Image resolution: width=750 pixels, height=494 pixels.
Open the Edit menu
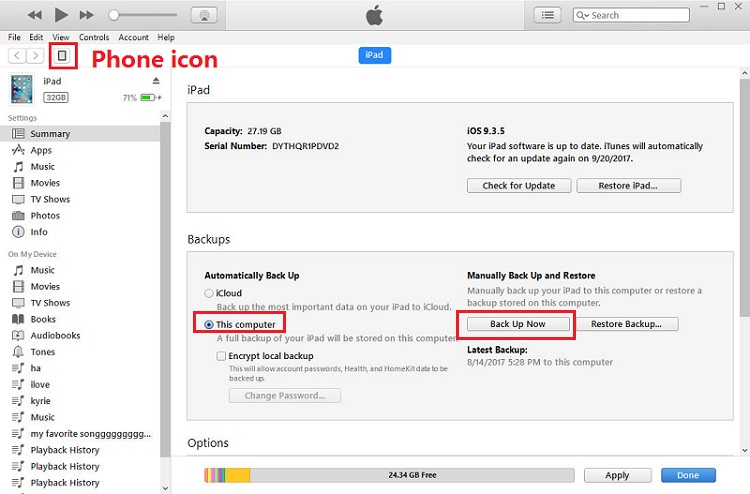point(36,37)
